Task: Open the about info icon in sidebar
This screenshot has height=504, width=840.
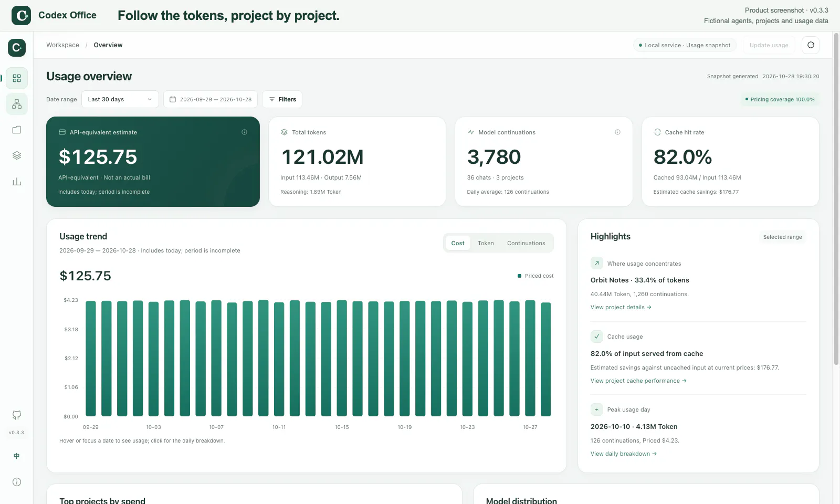Action: pos(17,482)
